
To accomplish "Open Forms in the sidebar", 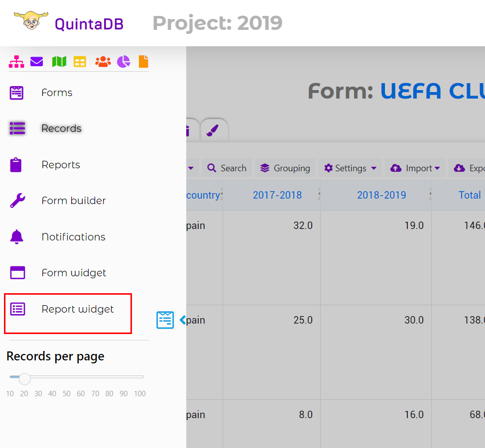I will click(x=57, y=93).
